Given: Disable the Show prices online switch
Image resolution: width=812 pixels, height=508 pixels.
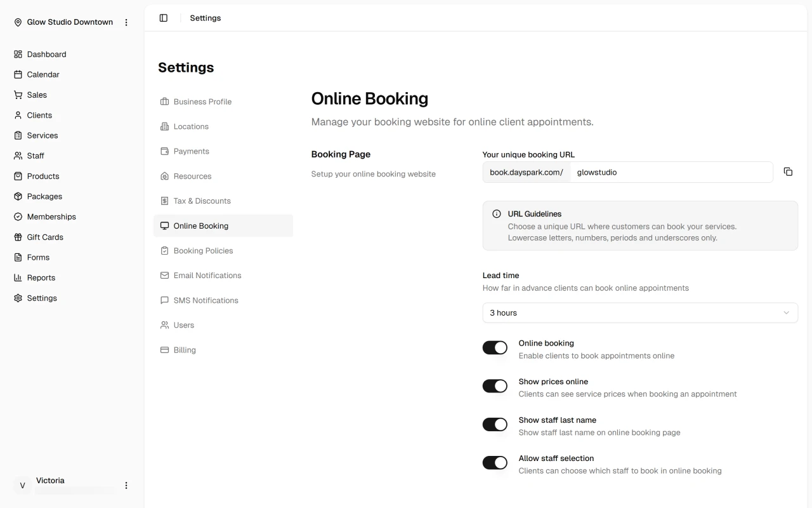Looking at the screenshot, I should coord(495,386).
